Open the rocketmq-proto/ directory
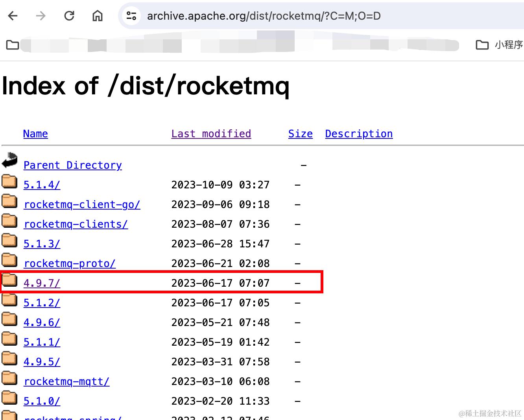This screenshot has width=524, height=420. point(70,263)
